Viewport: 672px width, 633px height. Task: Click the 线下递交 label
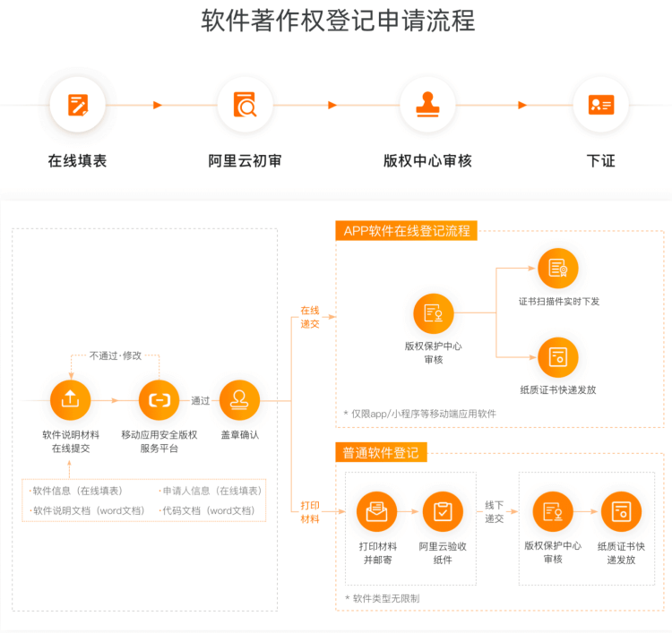494,512
